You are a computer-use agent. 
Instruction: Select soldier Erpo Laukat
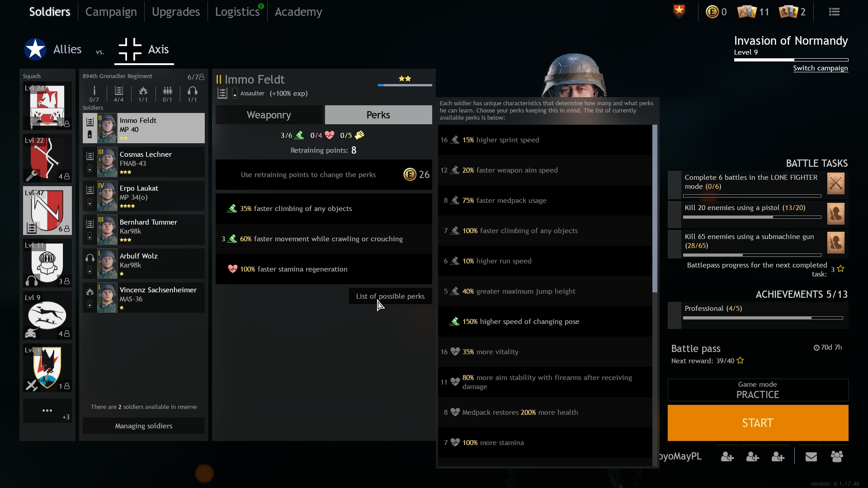pos(144,196)
